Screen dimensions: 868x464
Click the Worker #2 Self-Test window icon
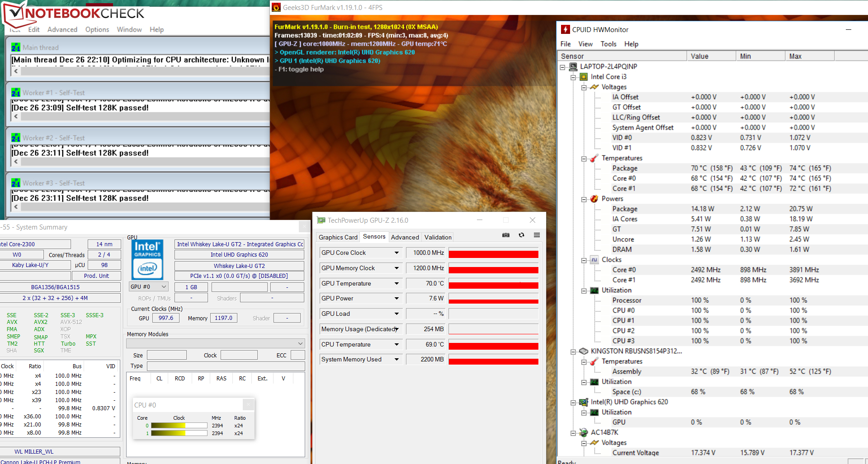(16, 137)
